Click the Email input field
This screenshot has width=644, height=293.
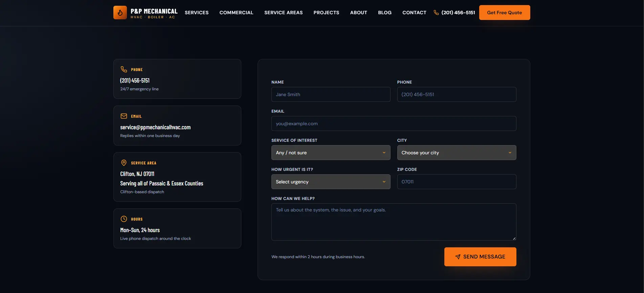(394, 123)
